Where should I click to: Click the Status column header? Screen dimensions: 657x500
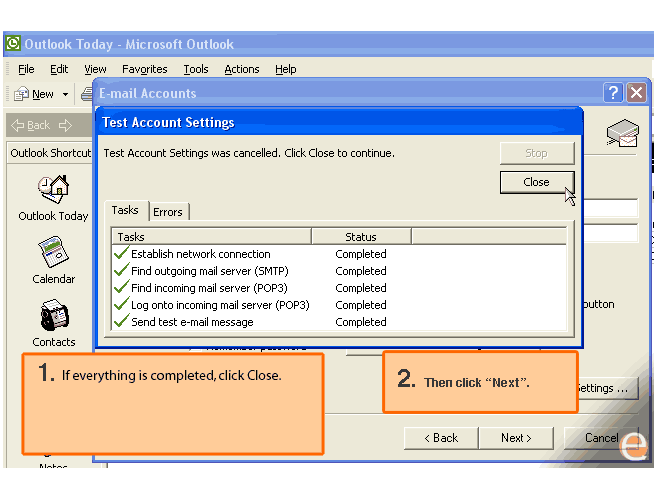point(361,236)
